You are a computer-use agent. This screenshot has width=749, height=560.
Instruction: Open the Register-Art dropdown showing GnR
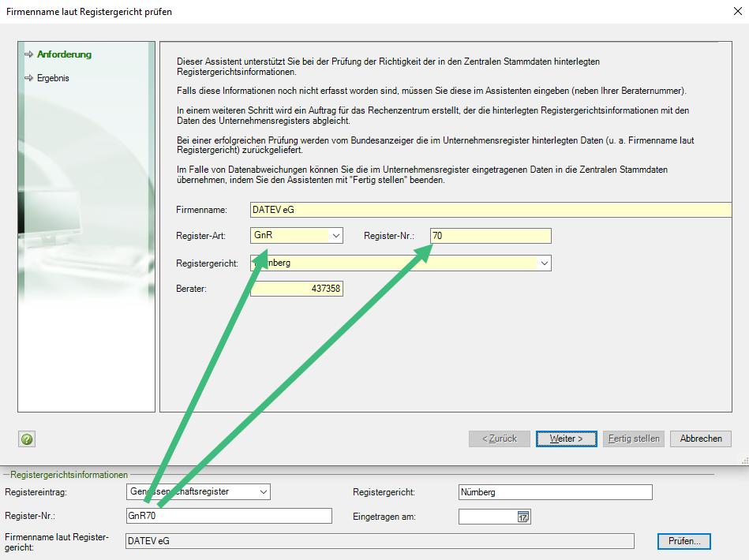pos(333,235)
